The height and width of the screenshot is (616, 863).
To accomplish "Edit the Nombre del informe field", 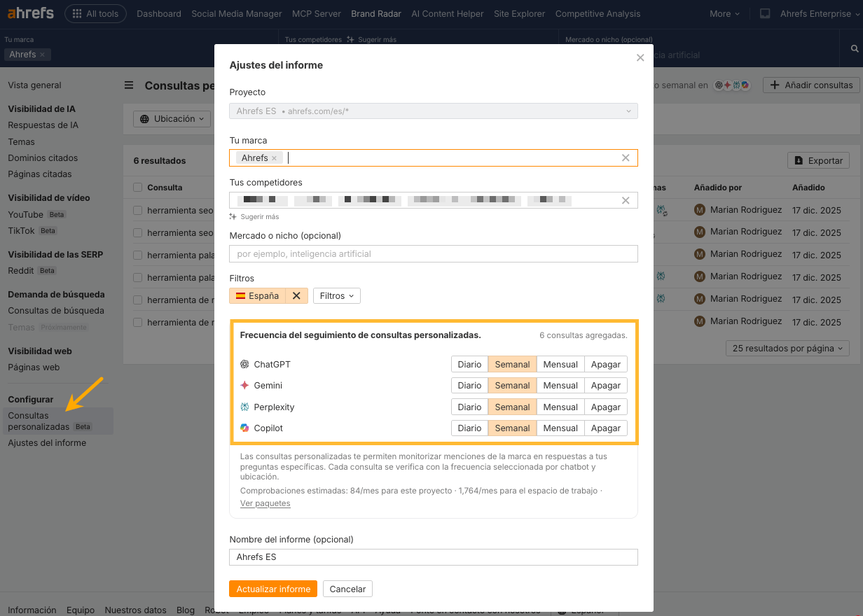I will pos(434,557).
